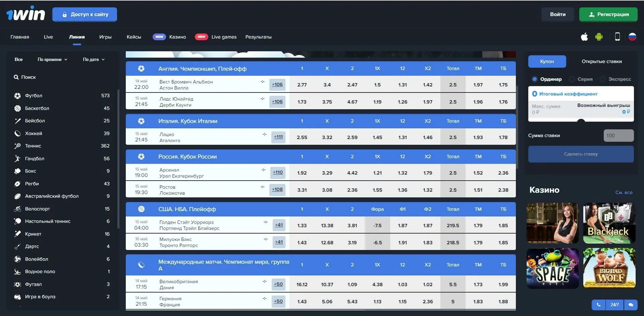Select Велоспорт in sports sidebar
This screenshot has width=644, height=316.
point(62,209)
